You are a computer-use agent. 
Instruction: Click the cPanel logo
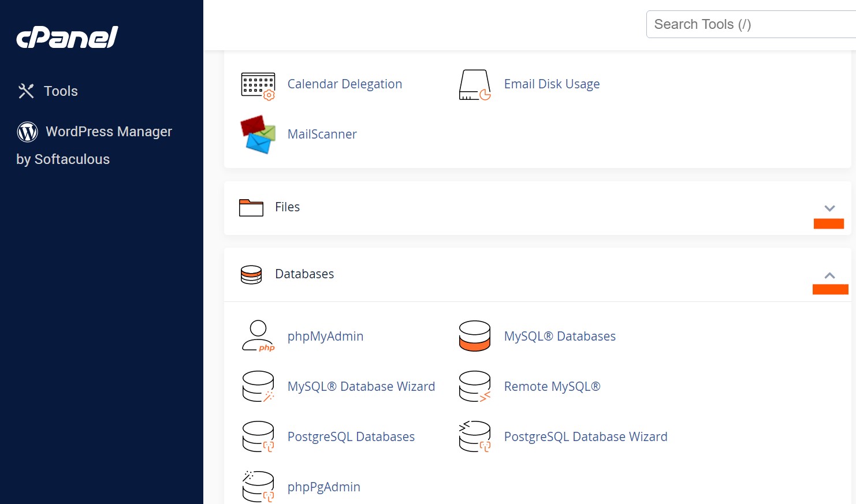pos(67,38)
